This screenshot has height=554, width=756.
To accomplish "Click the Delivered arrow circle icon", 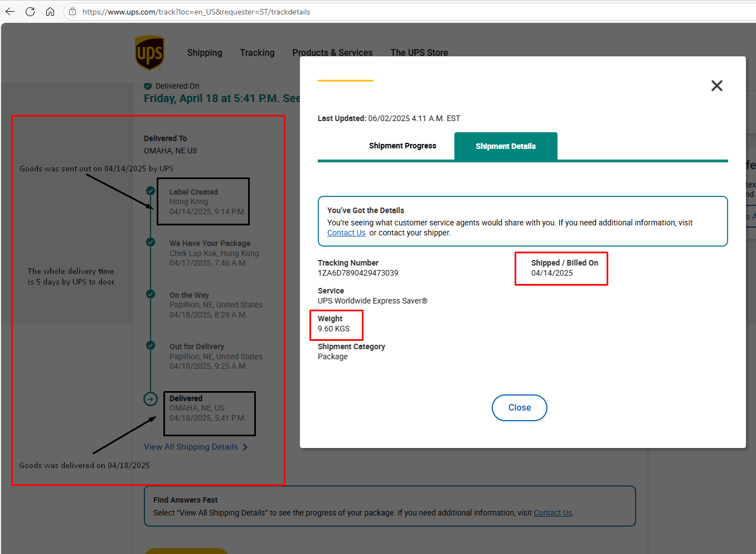I will [x=151, y=399].
